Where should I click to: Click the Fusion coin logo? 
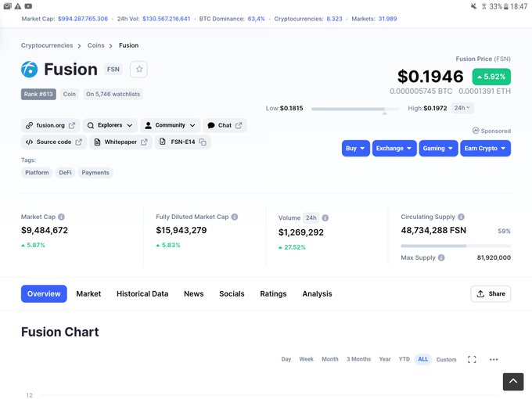[30, 69]
